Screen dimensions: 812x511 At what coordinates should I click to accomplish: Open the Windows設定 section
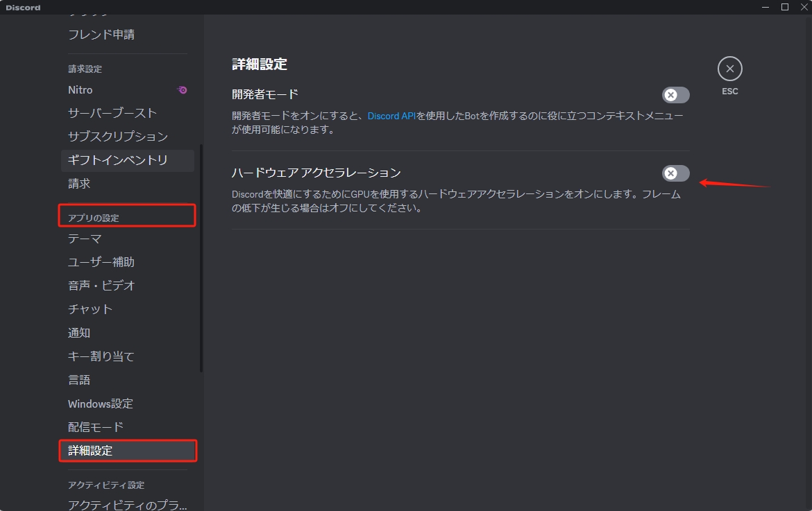101,403
